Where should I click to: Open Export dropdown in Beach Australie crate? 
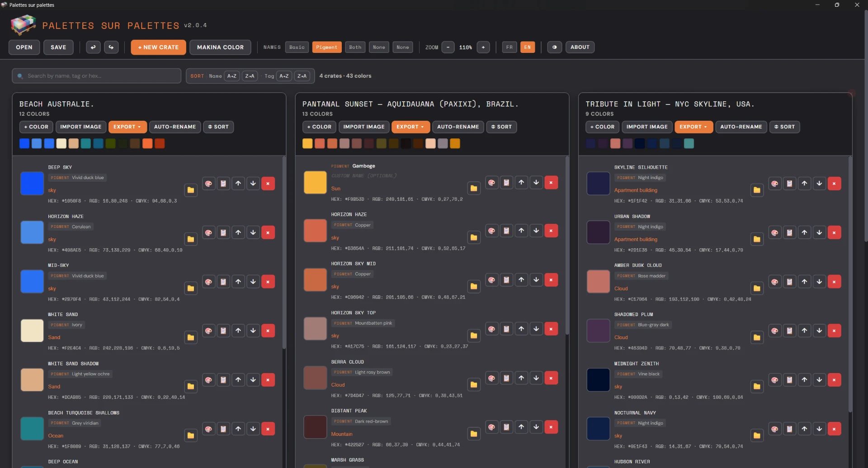click(127, 127)
